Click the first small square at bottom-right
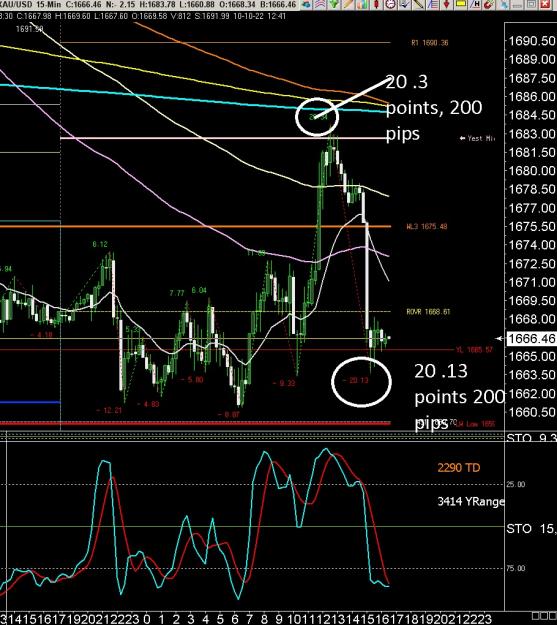Image resolution: width=557 pixels, height=625 pixels. tap(535, 616)
